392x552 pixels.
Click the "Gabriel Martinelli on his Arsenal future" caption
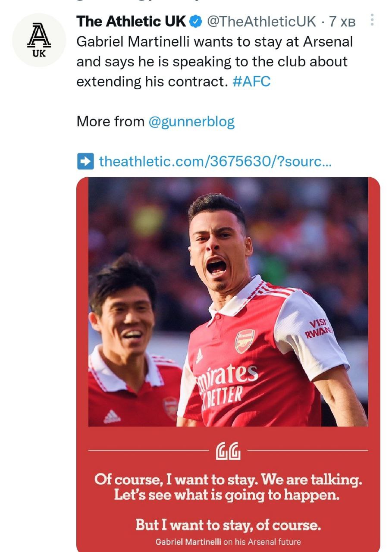(x=228, y=542)
